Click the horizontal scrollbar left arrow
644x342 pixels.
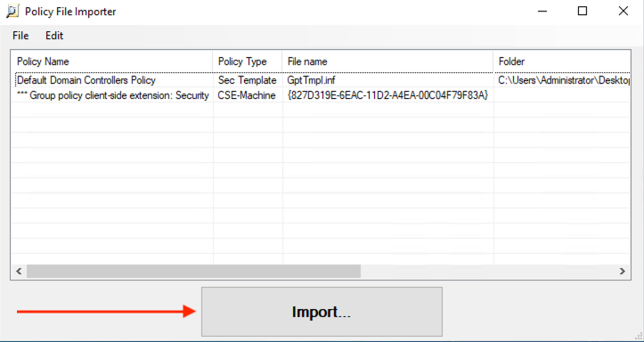pos(19,271)
